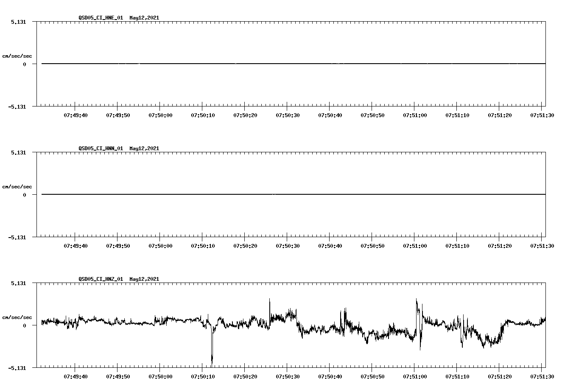Select the QSD05_CI_HNN_01 channel title

(x=100, y=148)
